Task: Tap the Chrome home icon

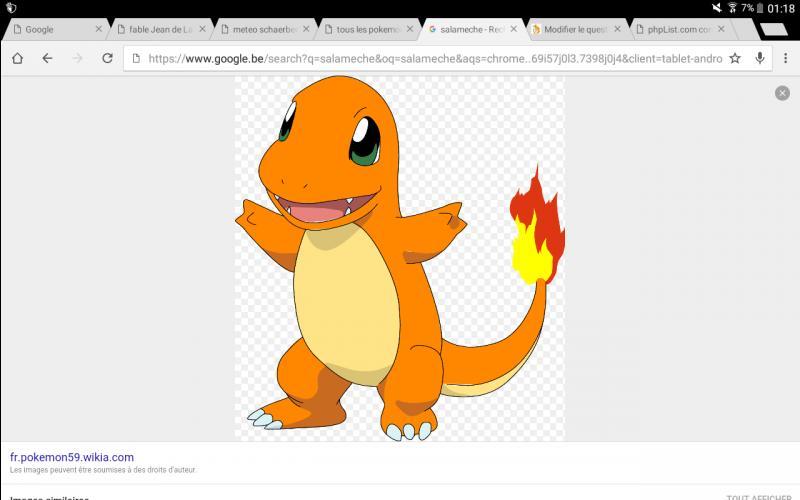Action: [17, 58]
